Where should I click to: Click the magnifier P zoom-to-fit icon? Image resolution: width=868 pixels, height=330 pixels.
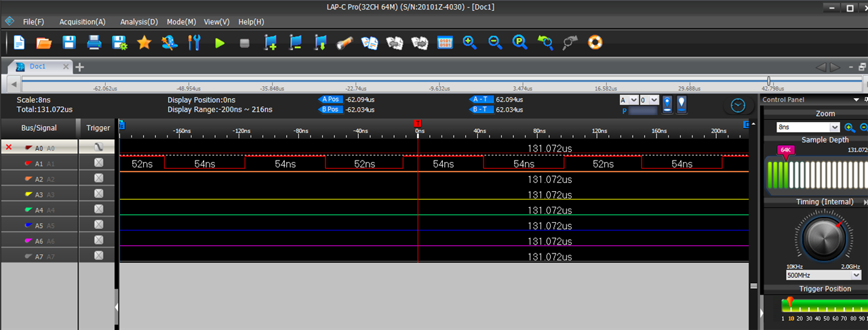[x=520, y=43]
